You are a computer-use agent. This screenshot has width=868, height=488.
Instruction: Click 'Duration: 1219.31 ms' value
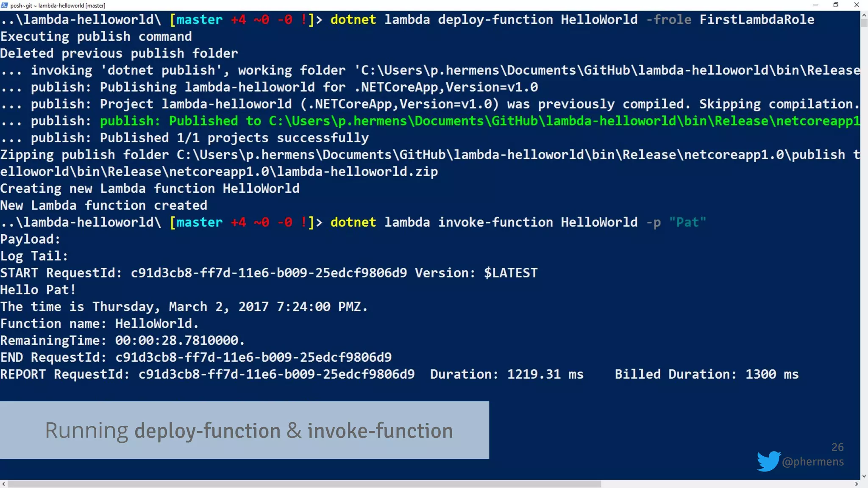(x=507, y=374)
